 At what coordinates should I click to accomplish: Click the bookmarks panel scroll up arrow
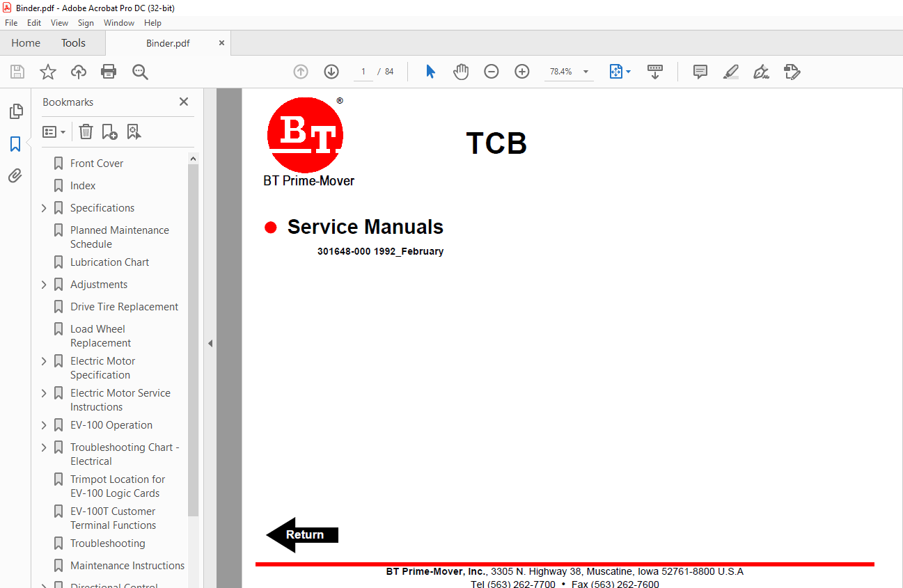click(x=193, y=159)
